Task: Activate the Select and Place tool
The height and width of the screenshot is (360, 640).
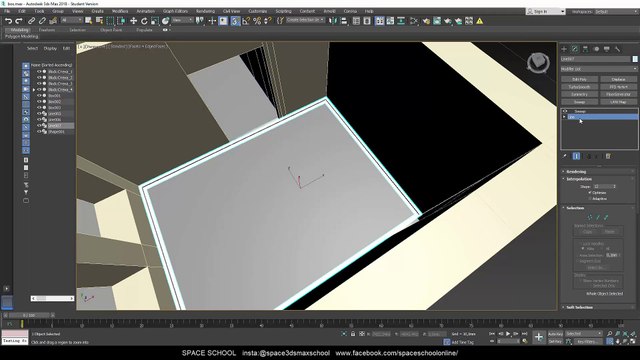Action: click(165, 21)
